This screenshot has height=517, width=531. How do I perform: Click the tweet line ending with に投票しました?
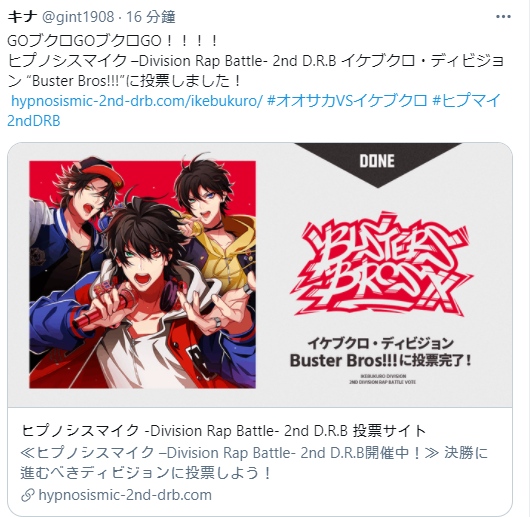pyautogui.click(x=124, y=81)
